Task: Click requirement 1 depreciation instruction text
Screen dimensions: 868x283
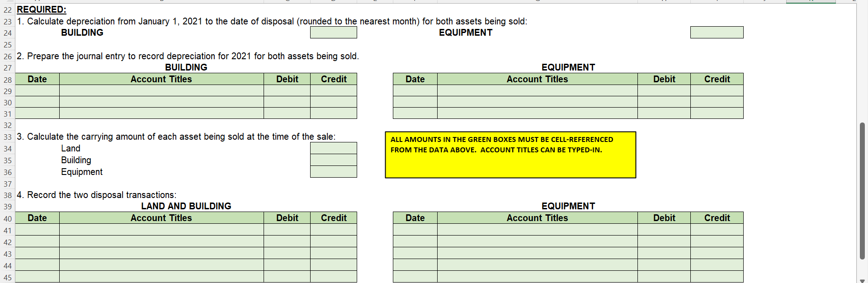Action: 272,21
